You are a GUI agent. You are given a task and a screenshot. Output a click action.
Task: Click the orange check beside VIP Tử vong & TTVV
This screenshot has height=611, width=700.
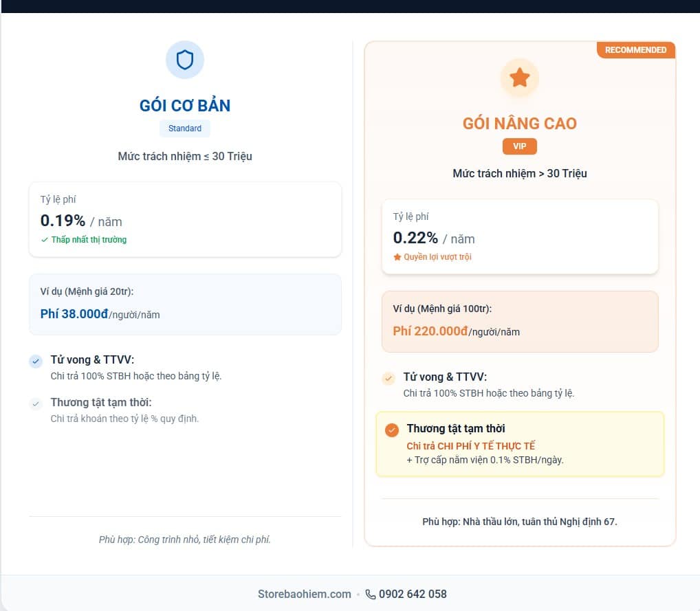389,379
